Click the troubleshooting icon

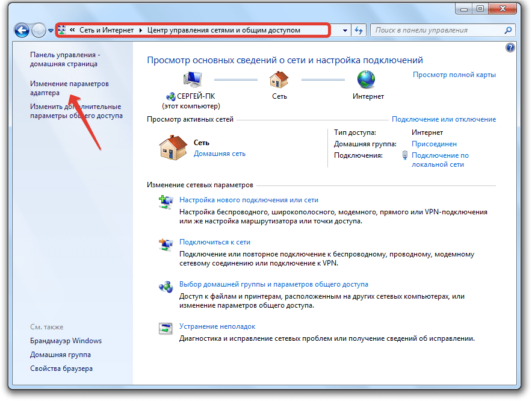pyautogui.click(x=165, y=329)
